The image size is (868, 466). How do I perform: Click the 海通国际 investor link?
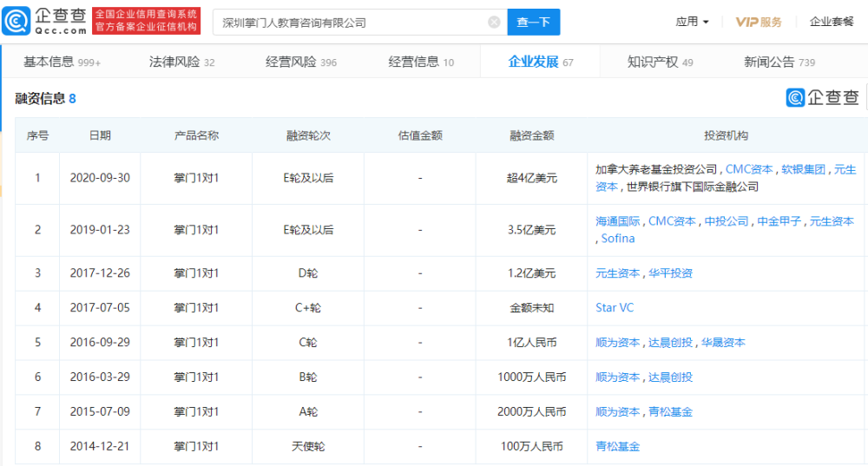617,221
